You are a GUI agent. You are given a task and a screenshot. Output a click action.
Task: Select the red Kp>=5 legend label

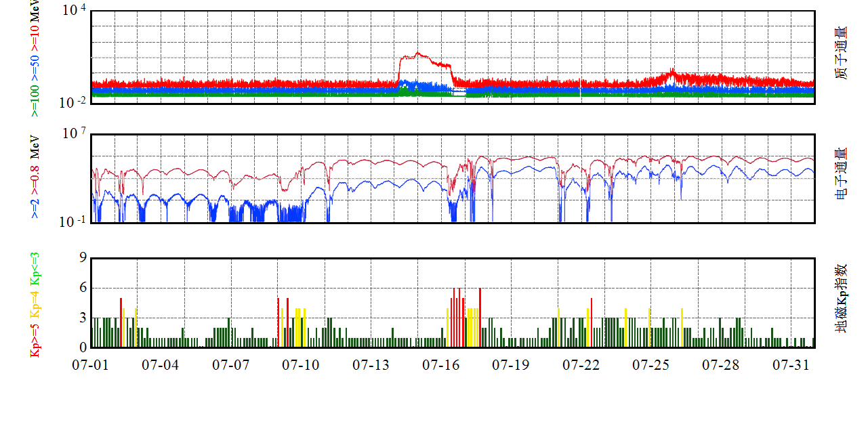[x=35, y=339]
